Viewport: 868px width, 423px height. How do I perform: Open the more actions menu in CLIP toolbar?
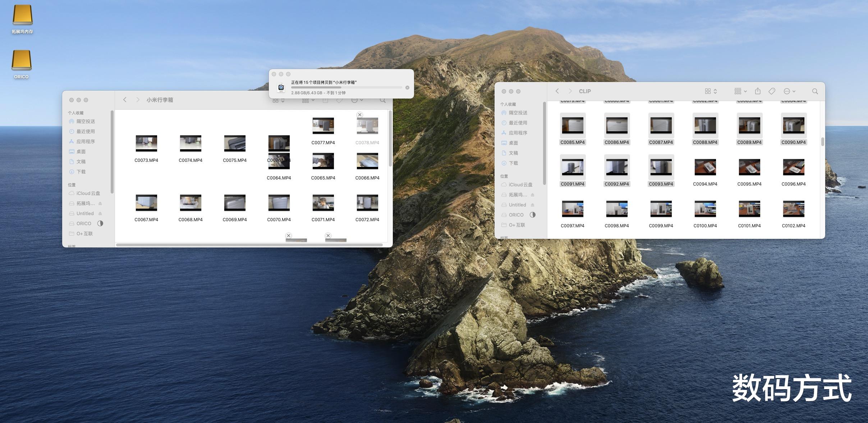[x=789, y=91]
